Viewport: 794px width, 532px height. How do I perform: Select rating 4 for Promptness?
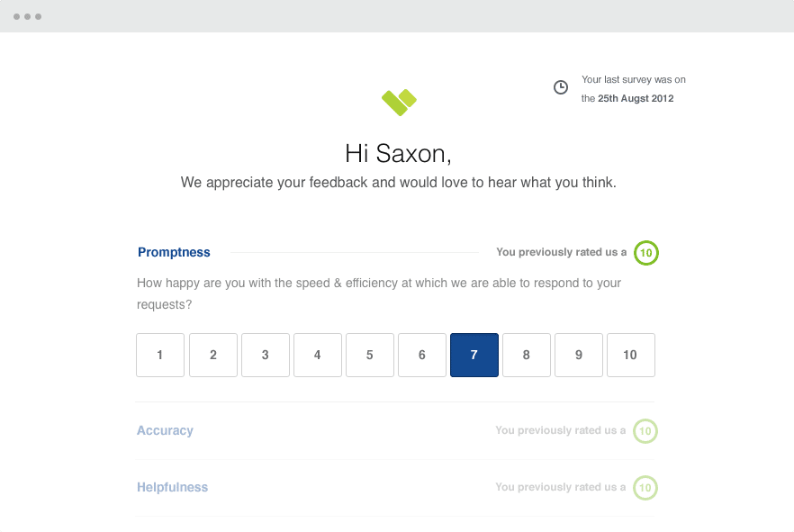318,355
